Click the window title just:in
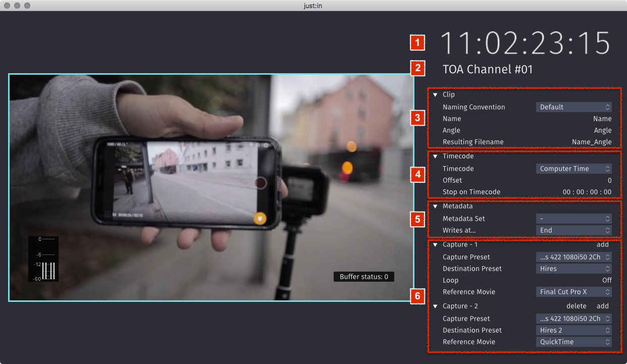This screenshot has width=627, height=364. 313,5
